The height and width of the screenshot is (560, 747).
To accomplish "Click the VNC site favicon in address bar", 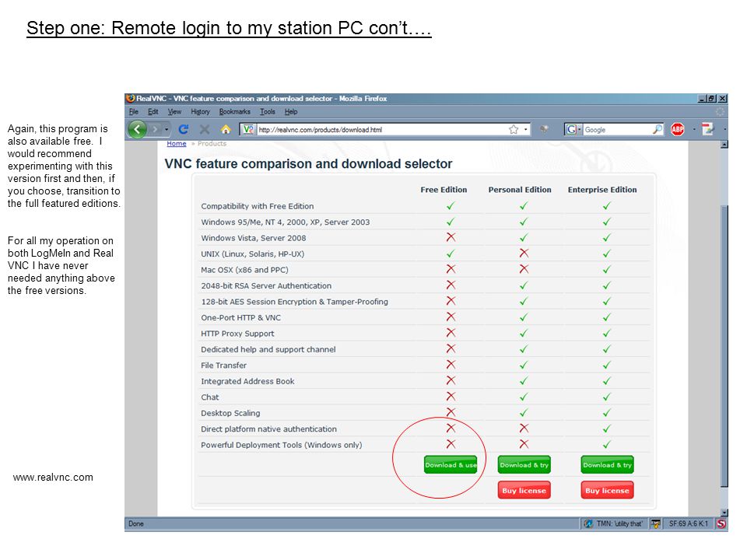I will [248, 129].
